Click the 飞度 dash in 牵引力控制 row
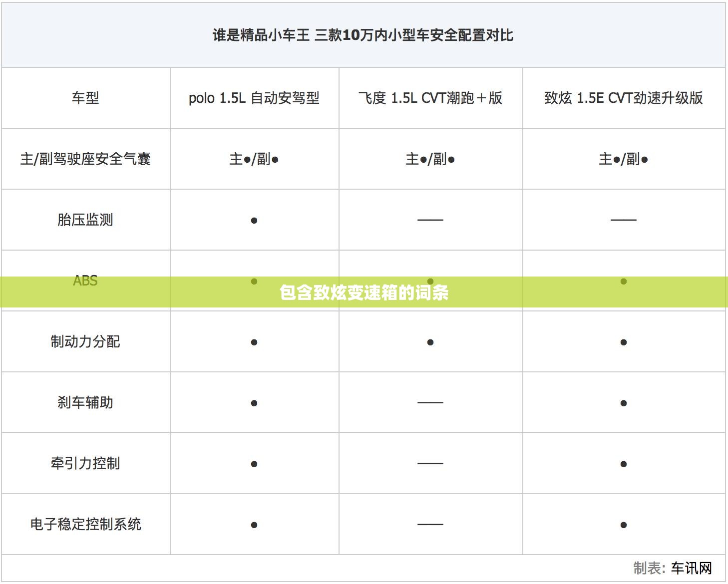The image size is (728, 584). coord(430,463)
